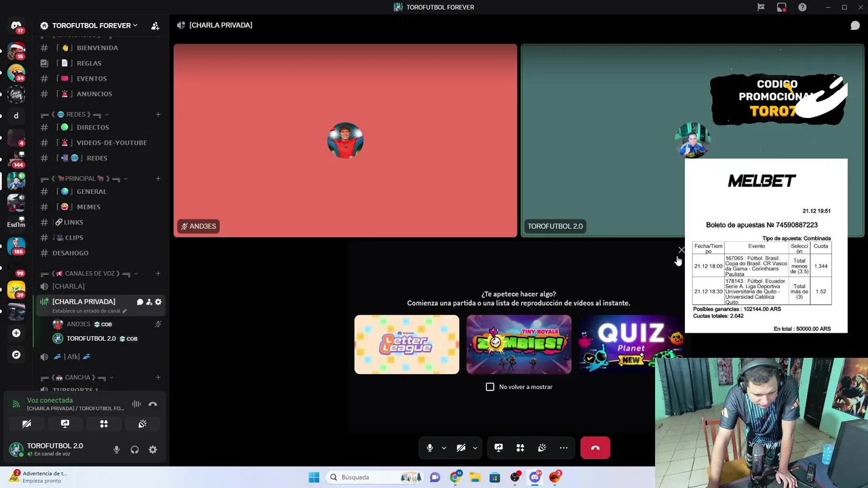The width and height of the screenshot is (868, 488).
Task: Open OBS Studio from taskbar
Action: pyautogui.click(x=515, y=477)
